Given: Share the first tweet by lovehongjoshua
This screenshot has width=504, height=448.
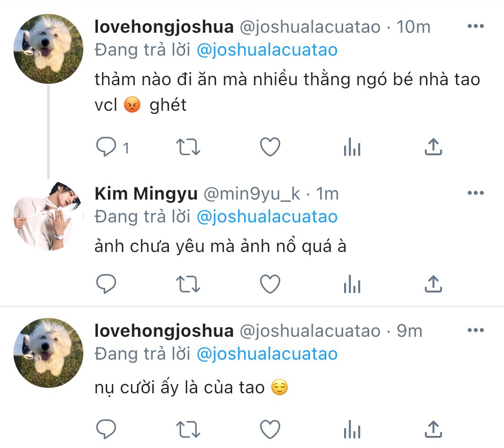Looking at the screenshot, I should (x=433, y=147).
